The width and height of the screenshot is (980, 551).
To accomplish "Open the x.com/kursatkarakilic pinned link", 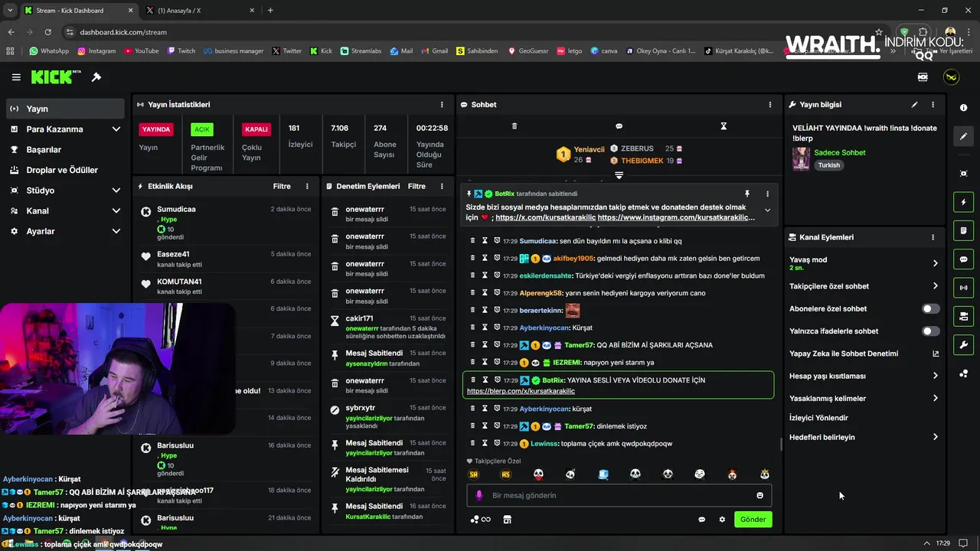I will point(545,217).
